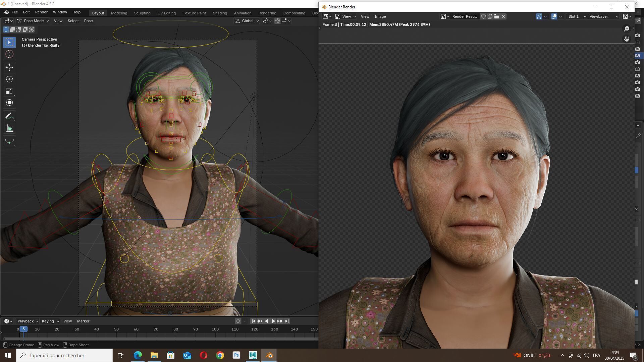Viewport: 644px width, 362px height.
Task: Open the Playback dropdown in timeline
Action: pyautogui.click(x=28, y=321)
